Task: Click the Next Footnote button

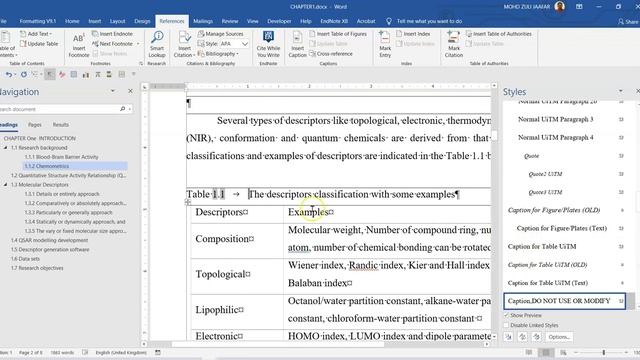Action: pyautogui.click(x=113, y=44)
